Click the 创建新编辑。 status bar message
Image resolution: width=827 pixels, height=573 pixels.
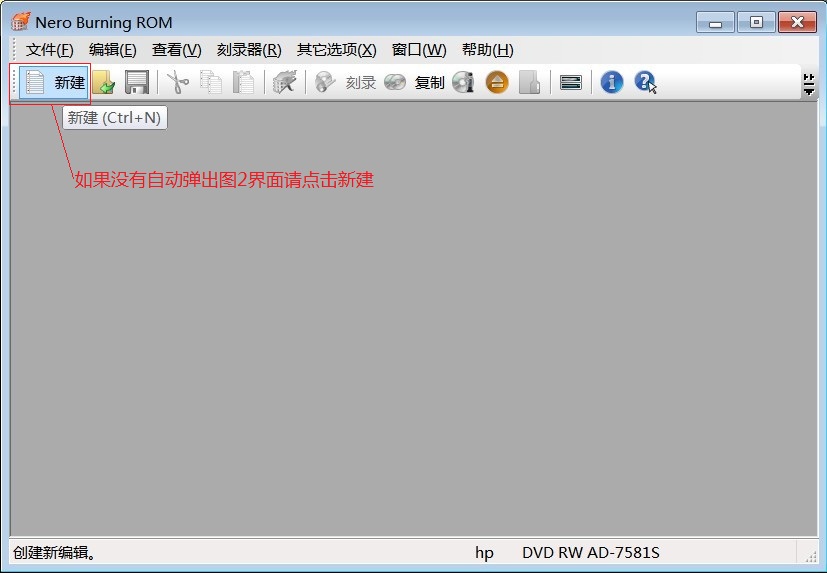(x=55, y=552)
